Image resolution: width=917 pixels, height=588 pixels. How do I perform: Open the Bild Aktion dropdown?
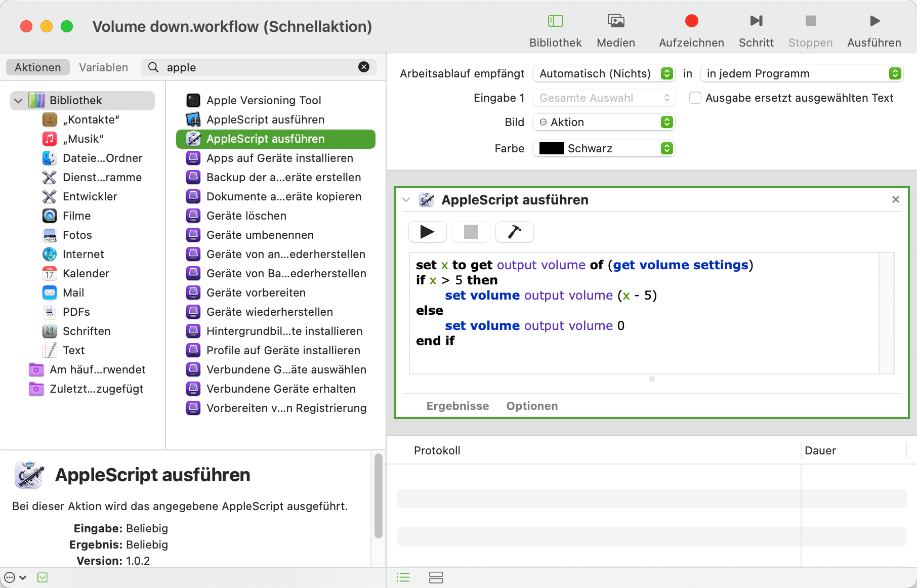tap(604, 122)
